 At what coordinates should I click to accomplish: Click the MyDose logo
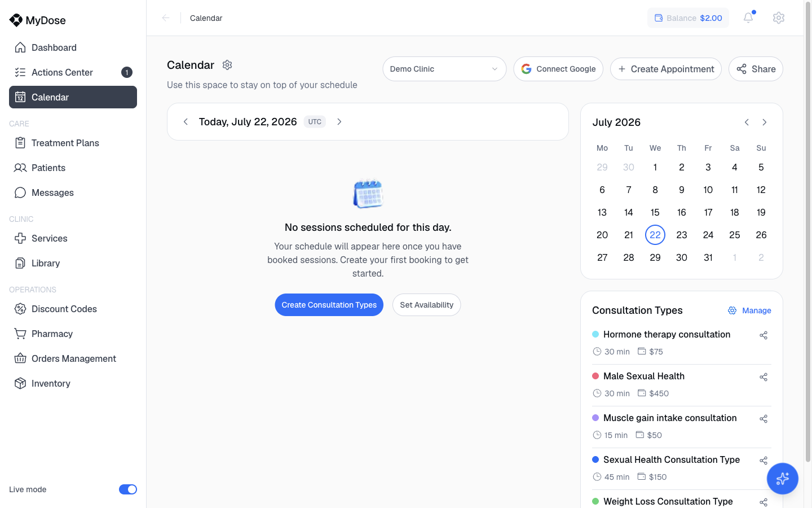(x=38, y=20)
